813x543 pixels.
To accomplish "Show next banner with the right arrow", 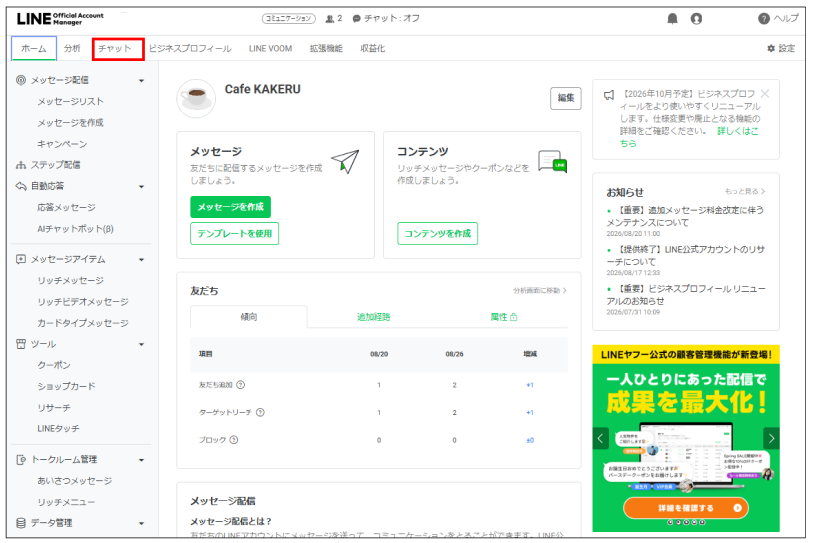I will click(771, 438).
